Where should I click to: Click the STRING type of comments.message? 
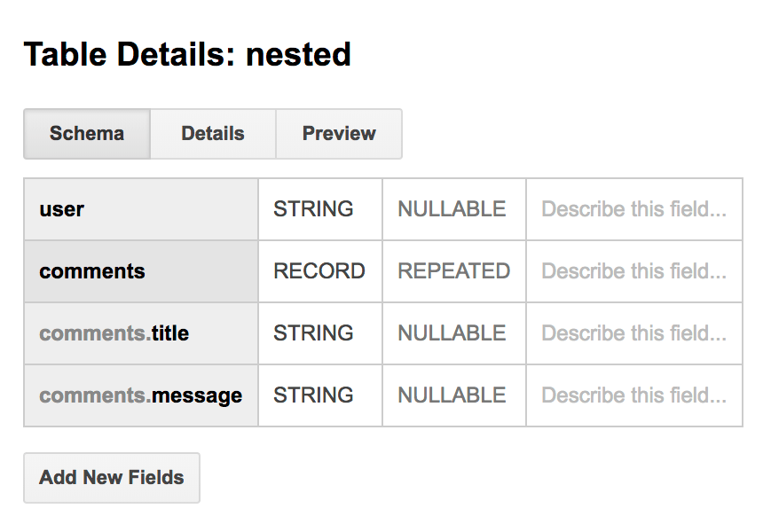pos(319,395)
